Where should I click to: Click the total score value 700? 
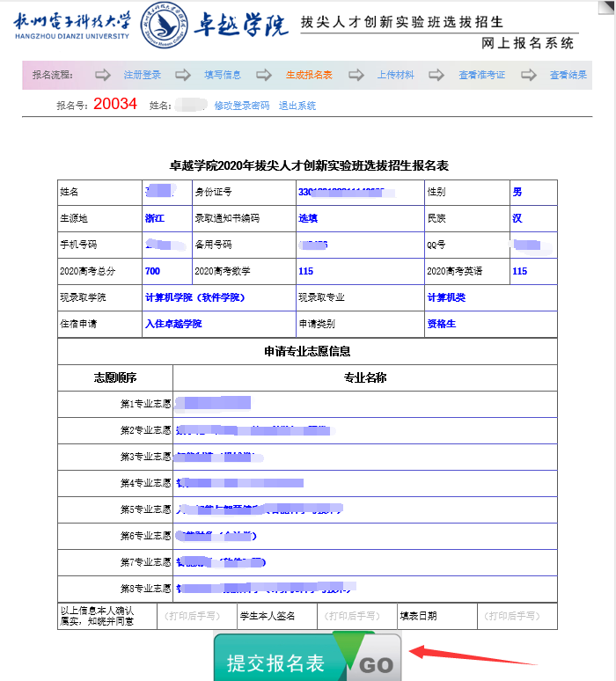coord(152,271)
